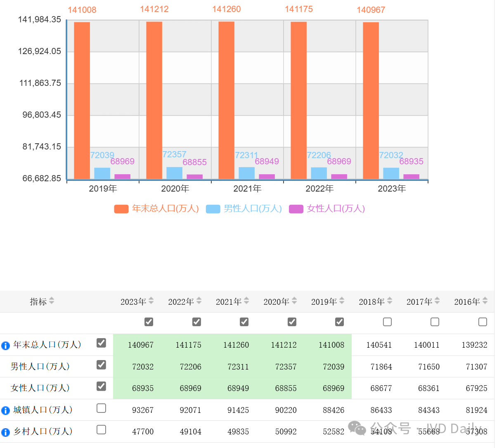Tick the 乡村人口 row checkbox
The height and width of the screenshot is (448, 497).
pyautogui.click(x=101, y=430)
